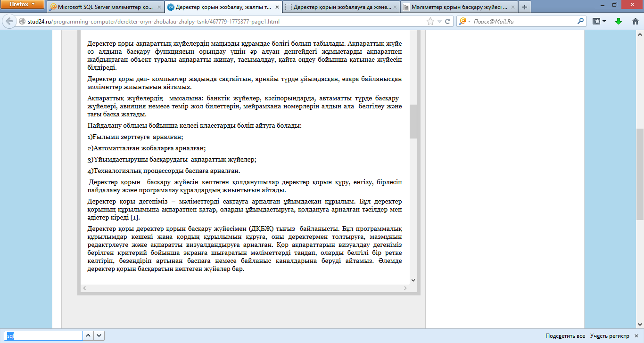Click text '4)Технологиялық процессорды баспаға арналған.'
The image size is (644, 343).
(x=164, y=171)
